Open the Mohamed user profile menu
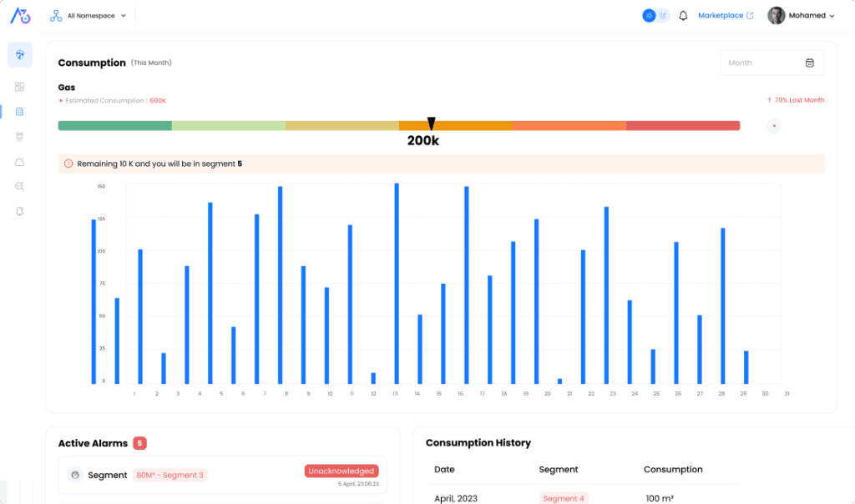 click(801, 16)
